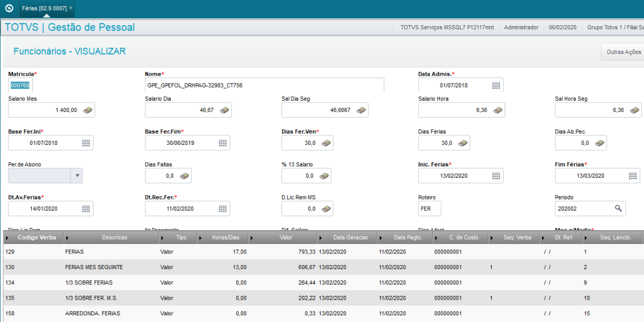Click the Matricula field 000760
The image size is (644, 322).
(x=20, y=85)
